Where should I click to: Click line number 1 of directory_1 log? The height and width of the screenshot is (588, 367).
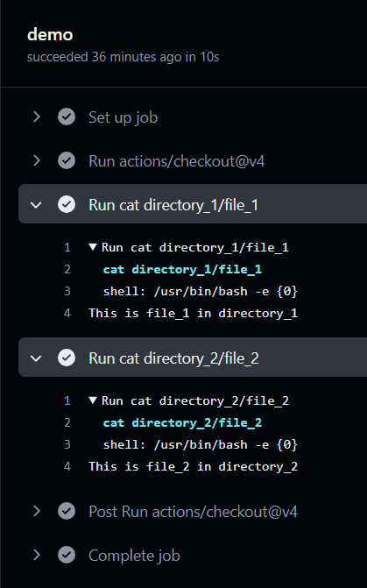(x=67, y=247)
